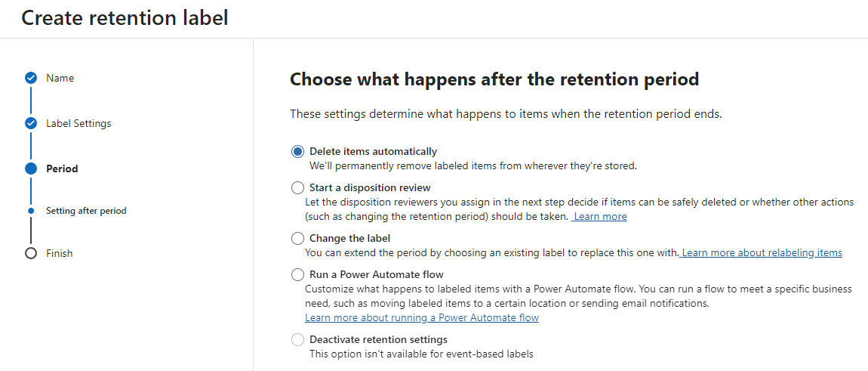Screen dimensions: 868x371
Task: Open Learn more about disposition review
Action: coord(600,216)
